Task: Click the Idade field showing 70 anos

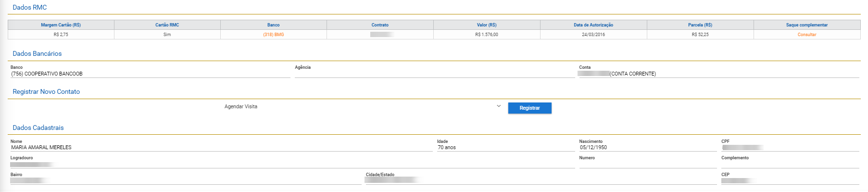Action: click(x=506, y=148)
